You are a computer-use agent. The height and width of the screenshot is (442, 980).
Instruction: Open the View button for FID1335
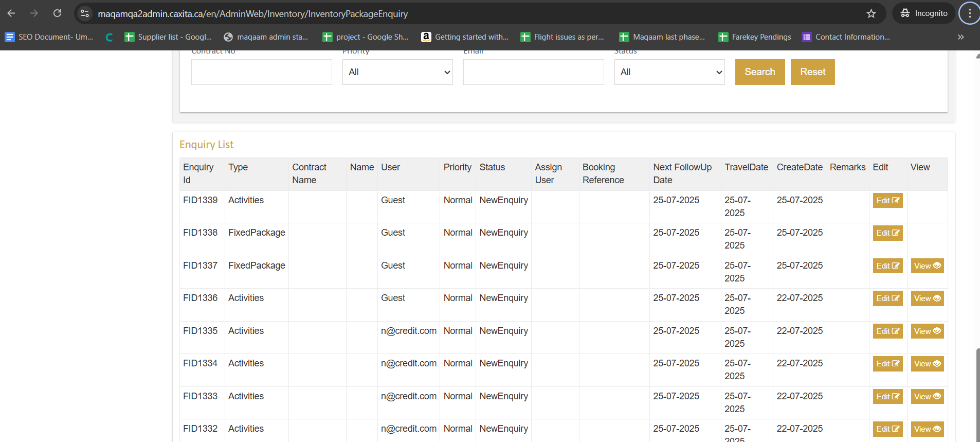tap(927, 331)
